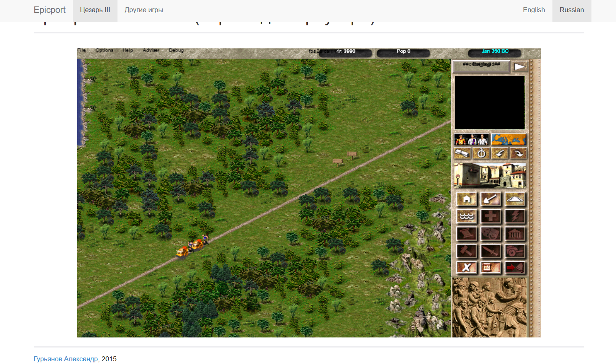Switch language to Russian
This screenshot has width=616, height=364.
click(572, 10)
